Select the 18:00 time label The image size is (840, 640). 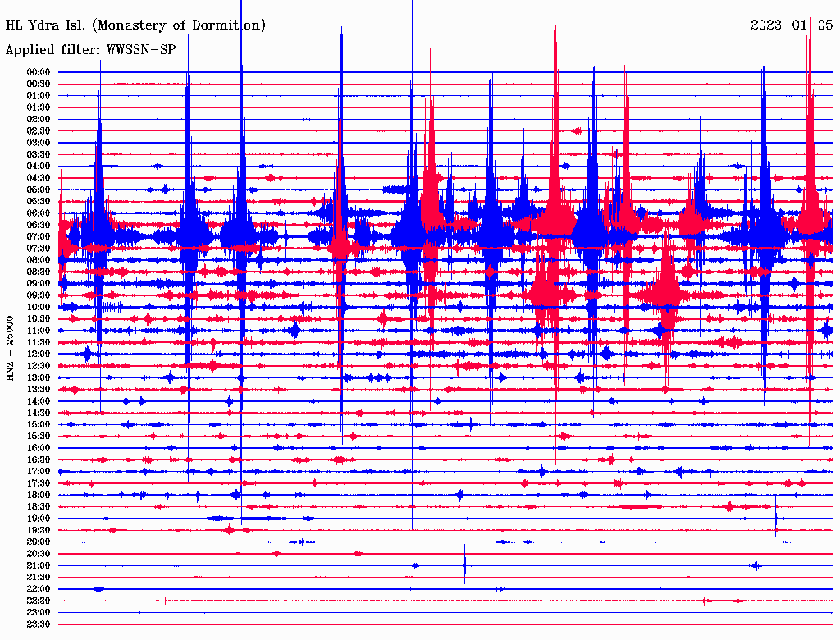39,496
